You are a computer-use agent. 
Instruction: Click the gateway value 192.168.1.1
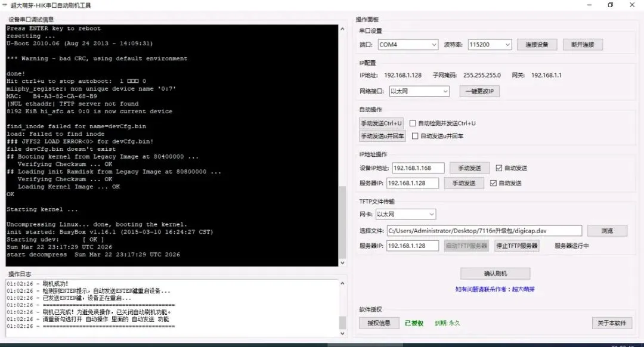(x=546, y=75)
